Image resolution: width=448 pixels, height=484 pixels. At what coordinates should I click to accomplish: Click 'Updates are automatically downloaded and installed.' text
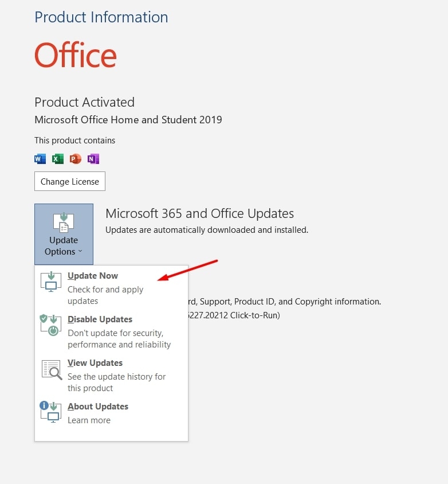207,230
